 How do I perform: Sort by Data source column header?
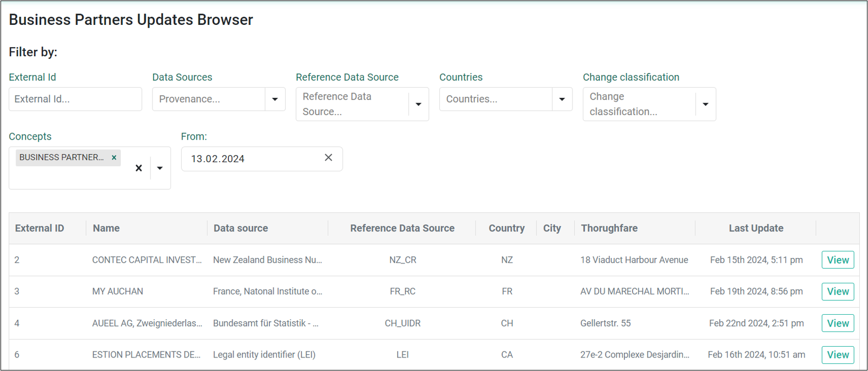241,228
